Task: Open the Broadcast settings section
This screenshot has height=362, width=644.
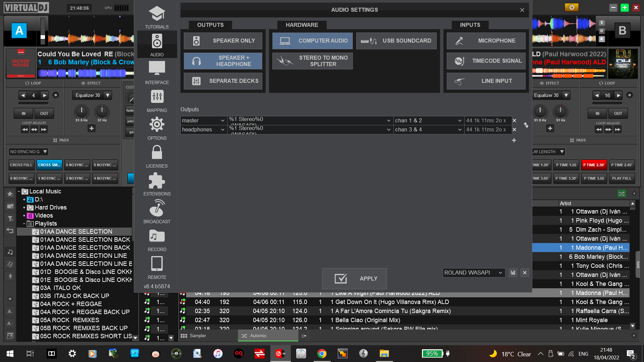Action: tap(157, 212)
